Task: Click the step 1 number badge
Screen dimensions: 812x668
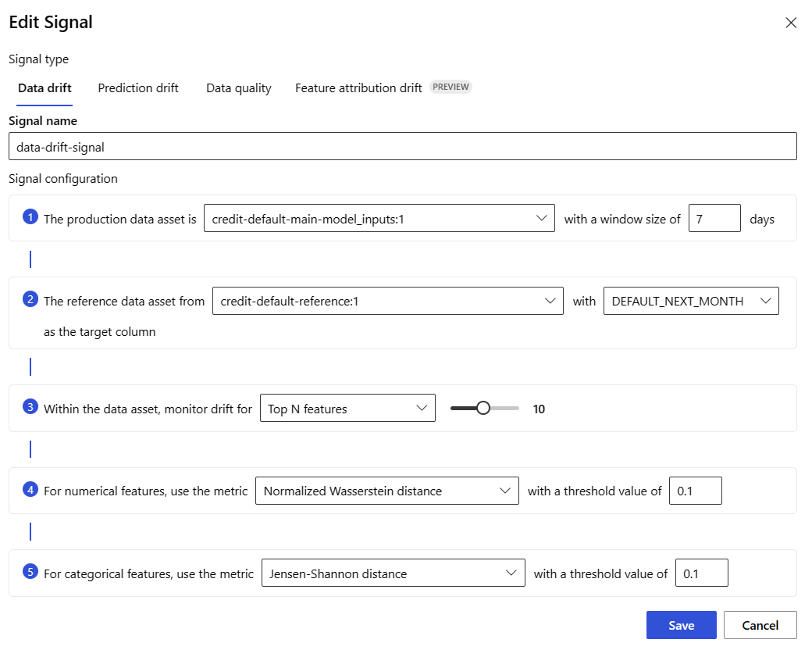Action: point(30,218)
